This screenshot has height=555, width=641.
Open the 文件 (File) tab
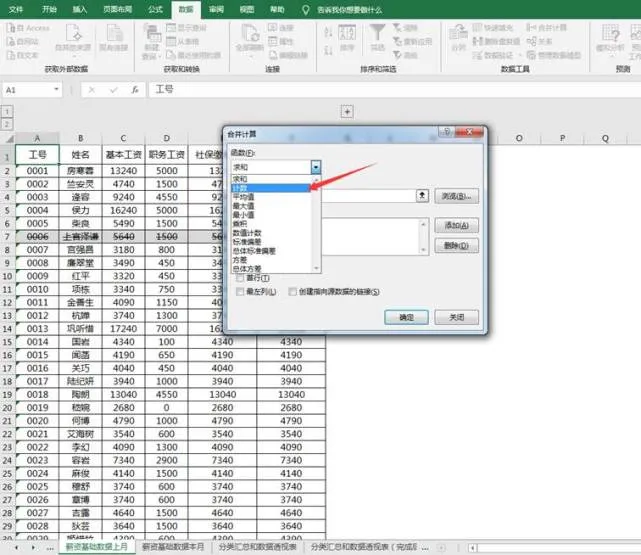(x=16, y=9)
